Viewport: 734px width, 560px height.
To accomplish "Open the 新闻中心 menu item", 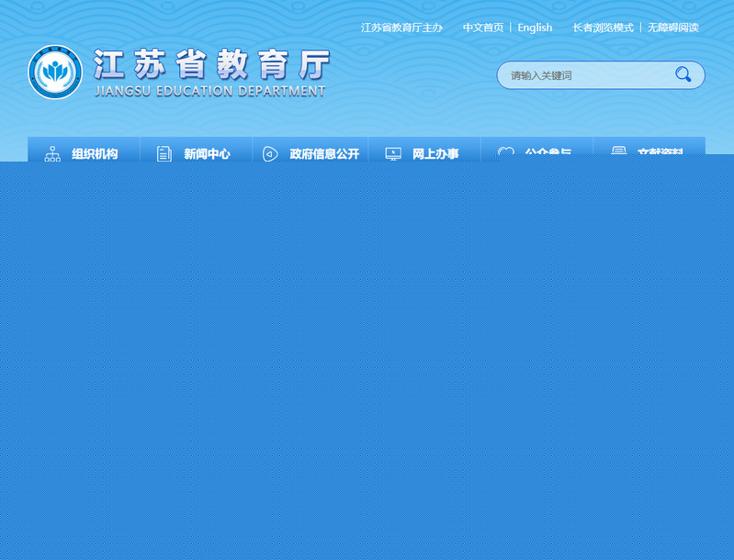I will (207, 153).
